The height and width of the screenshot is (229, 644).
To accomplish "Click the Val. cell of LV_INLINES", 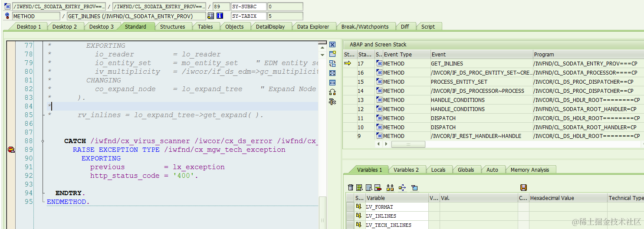I will point(479,216).
